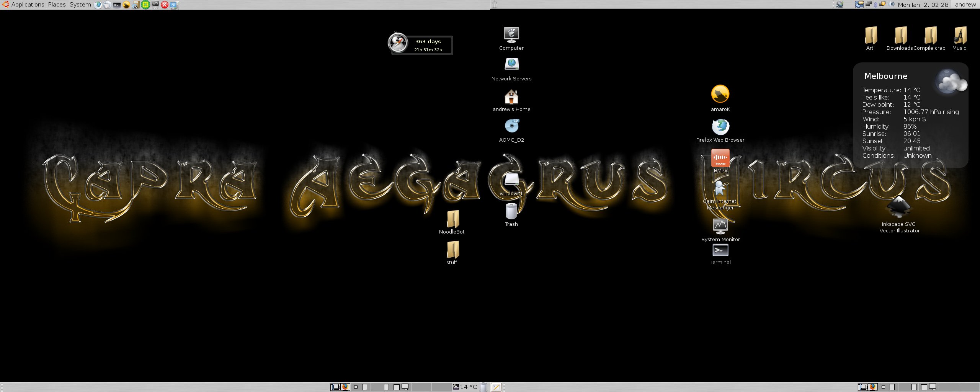This screenshot has height=392, width=980.
Task: Launch Firefox from the top panel launcher
Action: (x=98, y=5)
